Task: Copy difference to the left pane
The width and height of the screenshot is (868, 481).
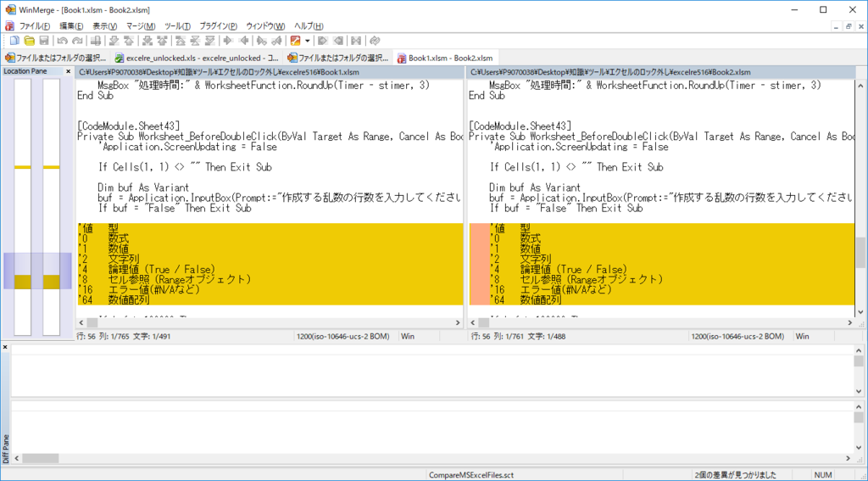Action: (244, 41)
